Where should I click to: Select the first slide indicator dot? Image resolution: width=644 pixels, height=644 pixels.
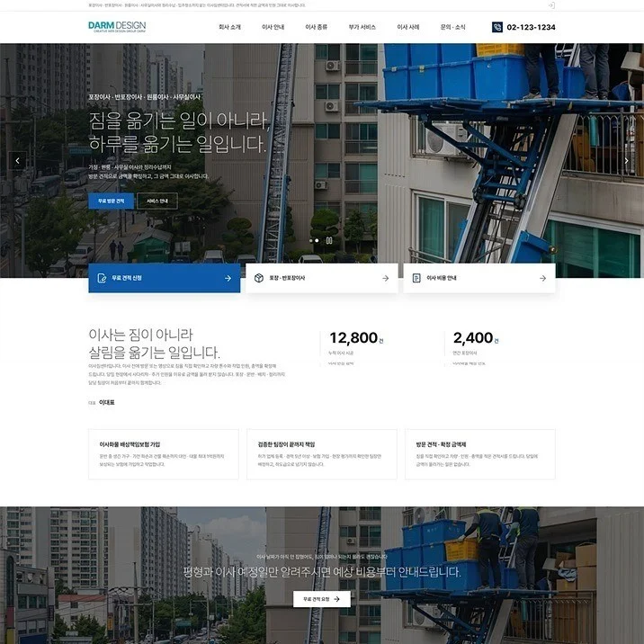coord(311,241)
